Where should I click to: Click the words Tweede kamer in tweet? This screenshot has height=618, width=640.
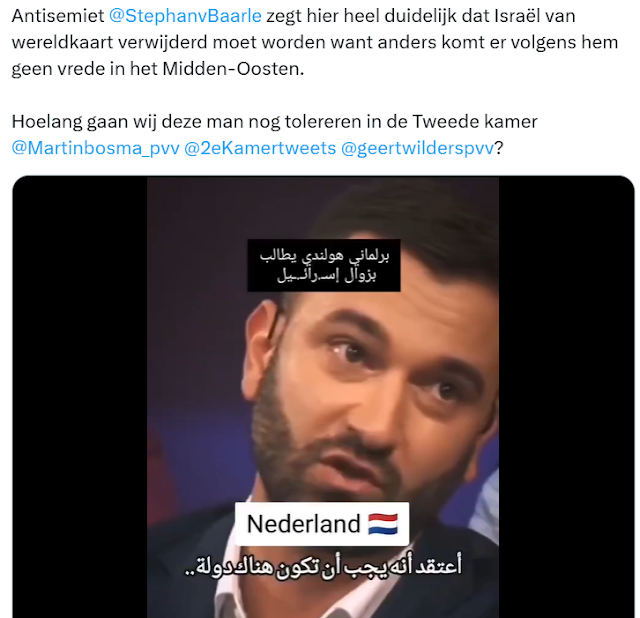point(475,122)
